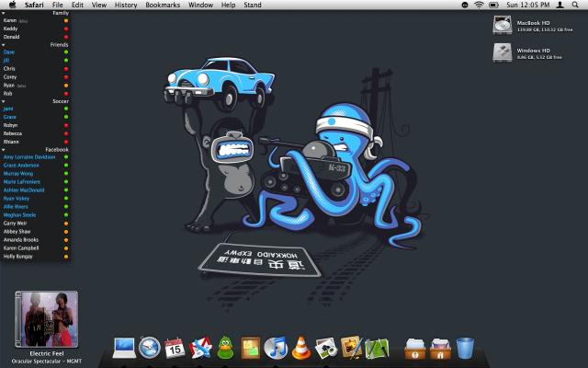Image resolution: width=588 pixels, height=368 pixels.
Task: Open the Safari application menu
Action: coord(34,5)
